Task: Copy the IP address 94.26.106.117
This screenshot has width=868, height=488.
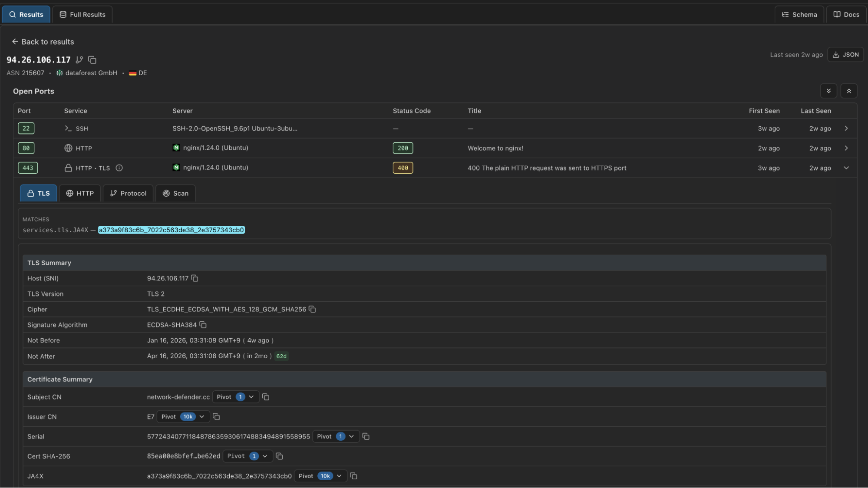Action: pyautogui.click(x=92, y=60)
